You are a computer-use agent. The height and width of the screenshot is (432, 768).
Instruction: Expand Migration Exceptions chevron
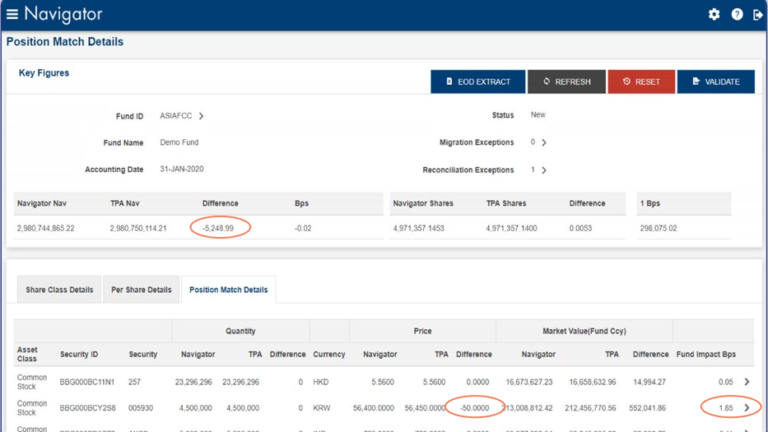(x=544, y=143)
